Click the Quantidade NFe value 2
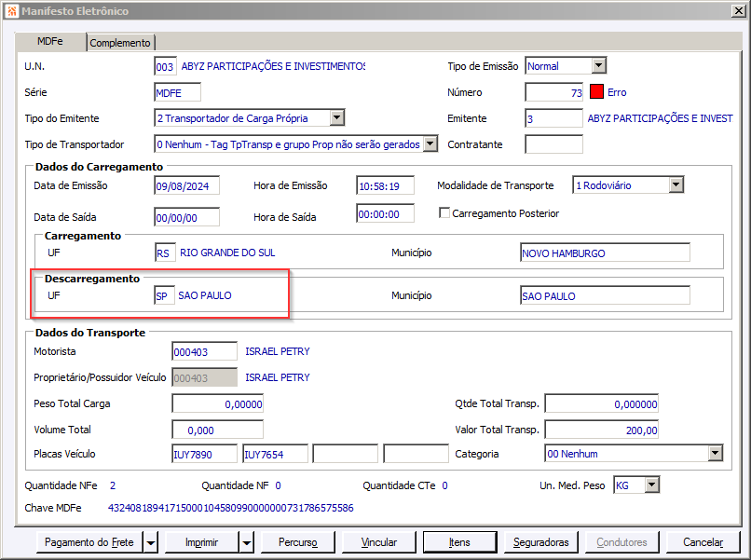This screenshot has height=560, width=751. (x=113, y=485)
